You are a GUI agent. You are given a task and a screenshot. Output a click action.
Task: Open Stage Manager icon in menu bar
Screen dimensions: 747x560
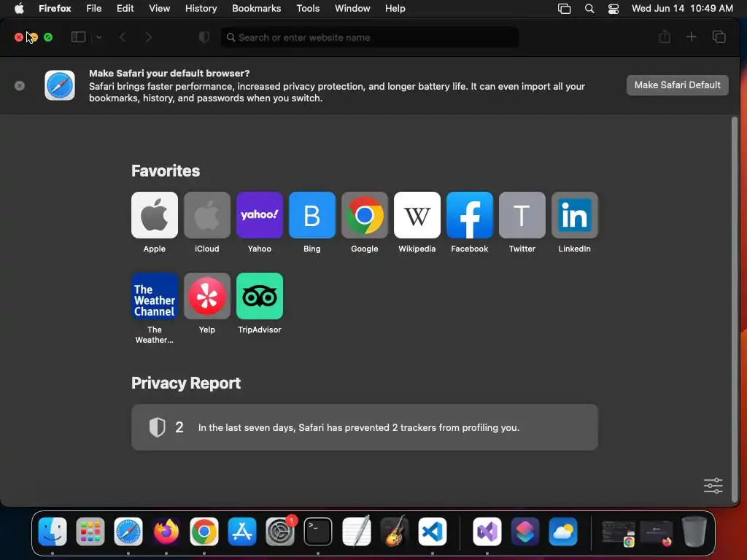(x=564, y=9)
